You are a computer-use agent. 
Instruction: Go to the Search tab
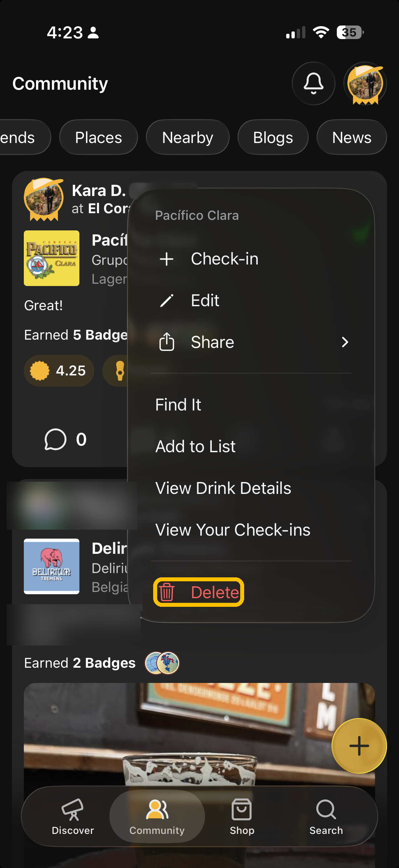[326, 816]
